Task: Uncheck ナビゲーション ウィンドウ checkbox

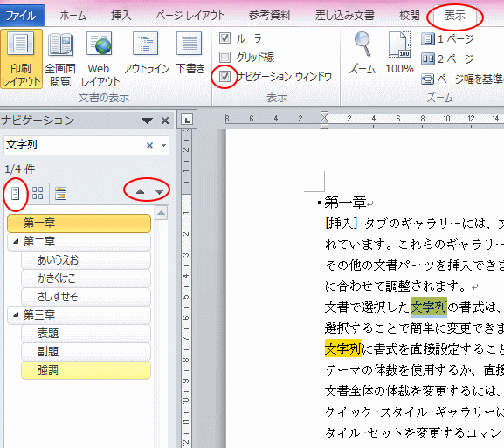Action: coord(224,77)
